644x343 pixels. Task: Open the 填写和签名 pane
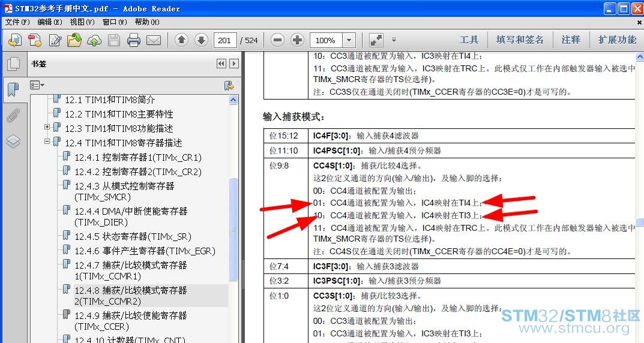click(520, 40)
